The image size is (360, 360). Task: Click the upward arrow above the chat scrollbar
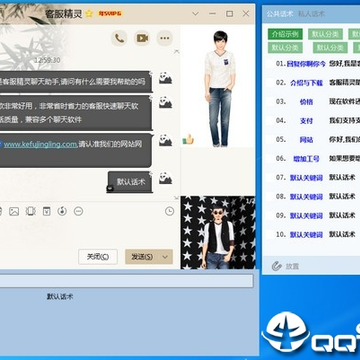[x=177, y=51]
